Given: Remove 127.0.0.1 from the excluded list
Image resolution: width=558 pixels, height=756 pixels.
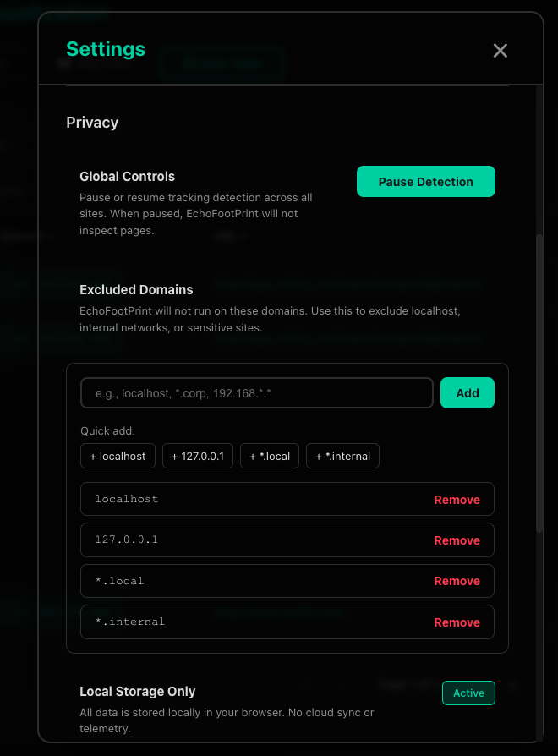Looking at the screenshot, I should point(457,540).
